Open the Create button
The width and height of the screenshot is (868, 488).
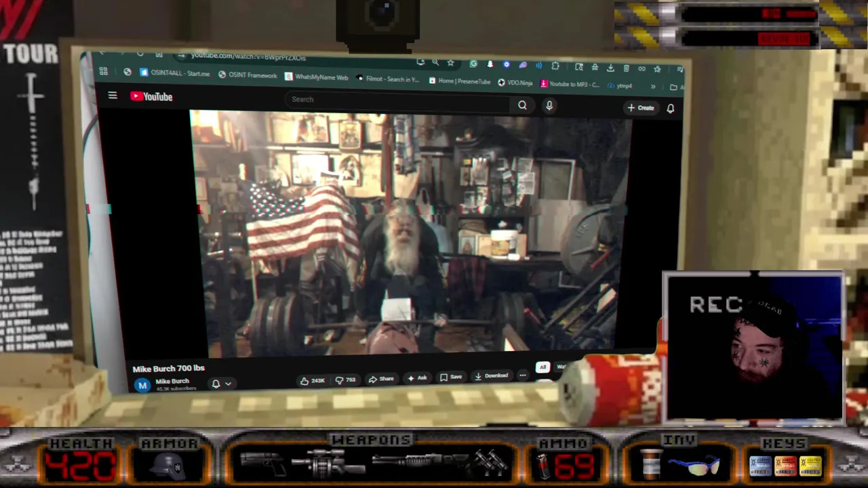pos(641,108)
